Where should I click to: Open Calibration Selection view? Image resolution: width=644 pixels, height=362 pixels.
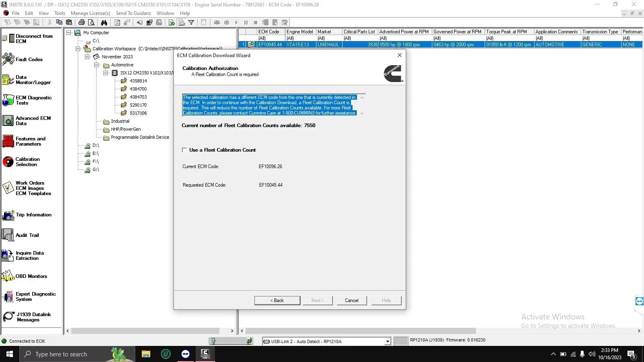click(21, 162)
